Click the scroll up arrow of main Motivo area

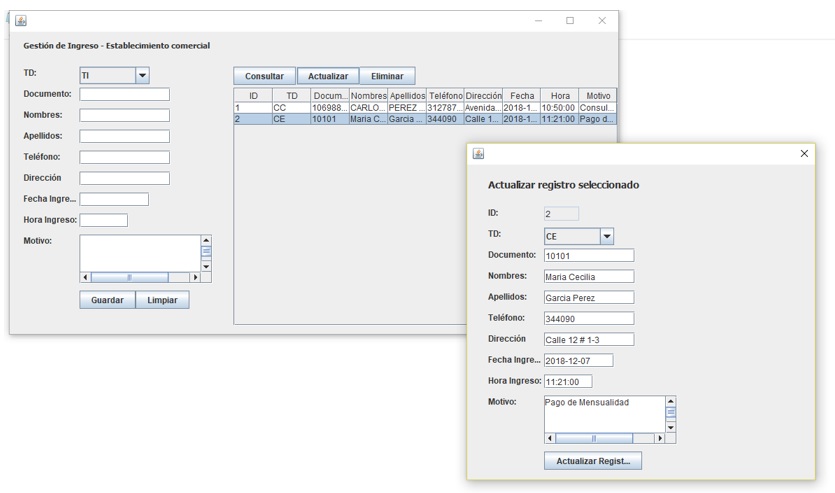tap(206, 240)
